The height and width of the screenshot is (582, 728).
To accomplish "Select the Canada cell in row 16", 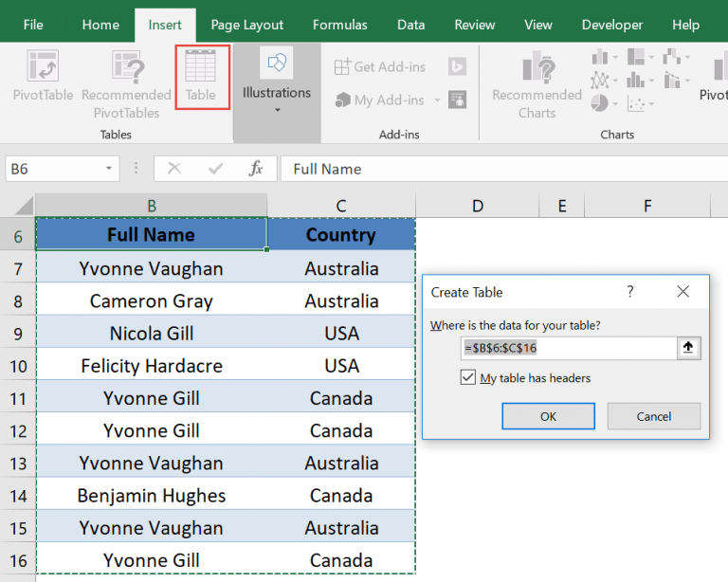I will click(341, 560).
